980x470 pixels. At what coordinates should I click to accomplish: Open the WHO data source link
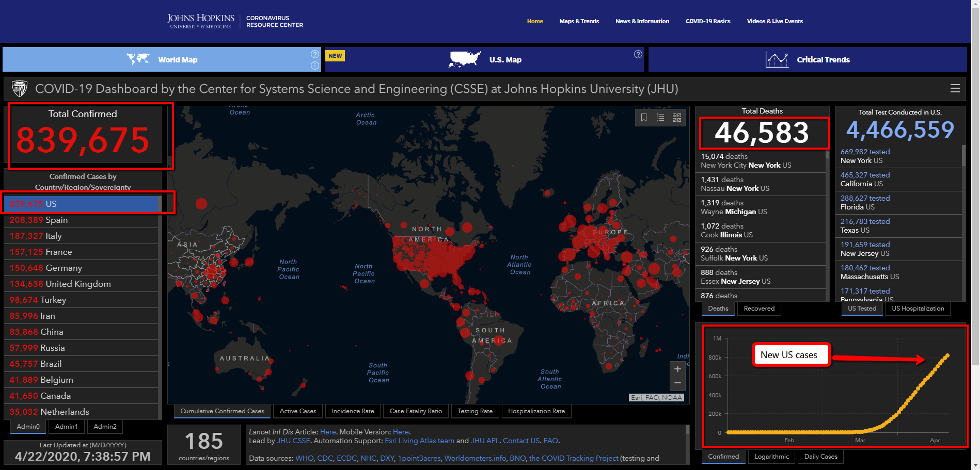tap(304, 458)
